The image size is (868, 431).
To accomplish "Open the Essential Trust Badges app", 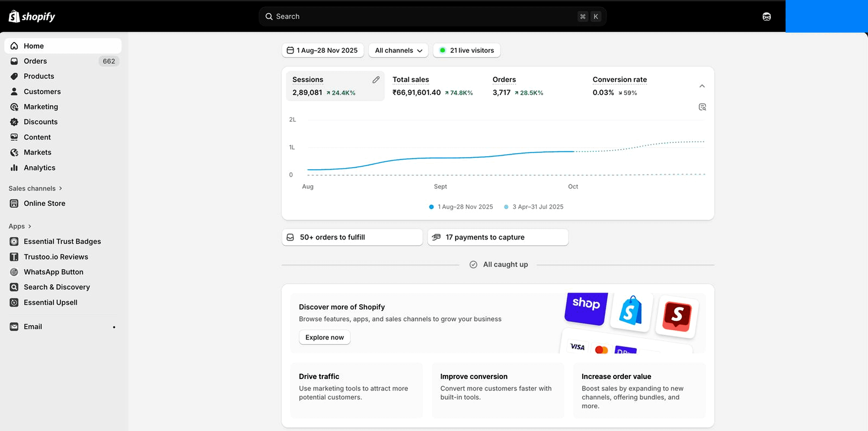I will [62, 242].
